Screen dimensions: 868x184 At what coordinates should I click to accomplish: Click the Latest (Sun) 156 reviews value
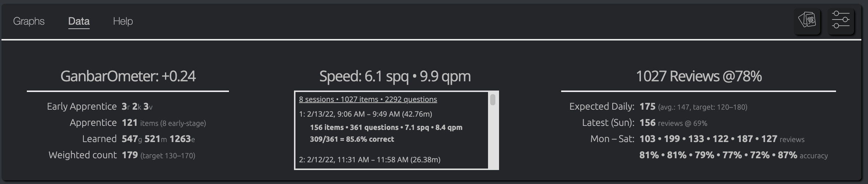click(648, 123)
